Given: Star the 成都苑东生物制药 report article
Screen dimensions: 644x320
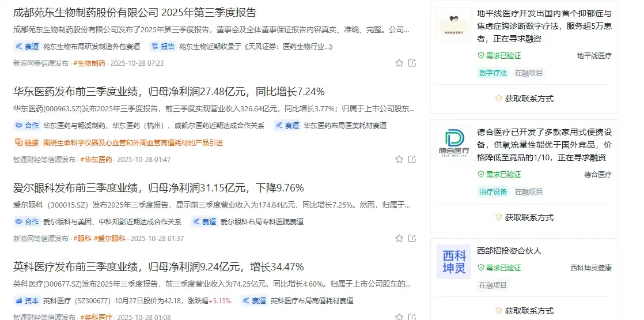Looking at the screenshot, I should tap(399, 63).
